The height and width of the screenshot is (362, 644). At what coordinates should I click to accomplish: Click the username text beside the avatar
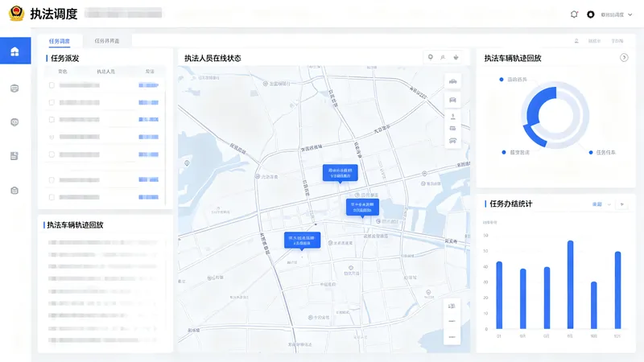click(613, 14)
